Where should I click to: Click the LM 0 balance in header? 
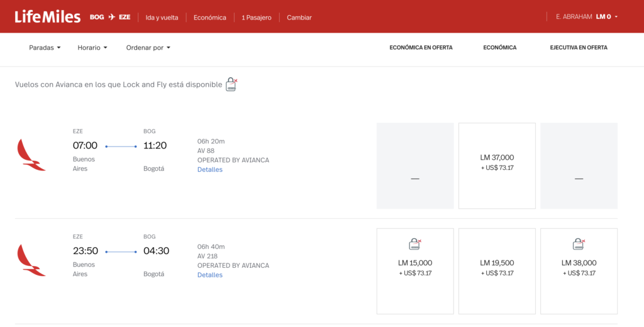603,17
